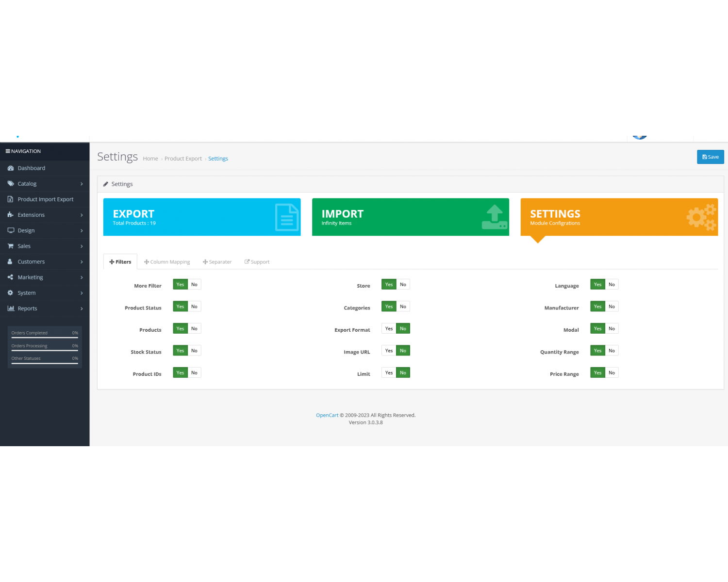The image size is (728, 582).
Task: Open the OpenCart link in the footer
Action: click(327, 415)
